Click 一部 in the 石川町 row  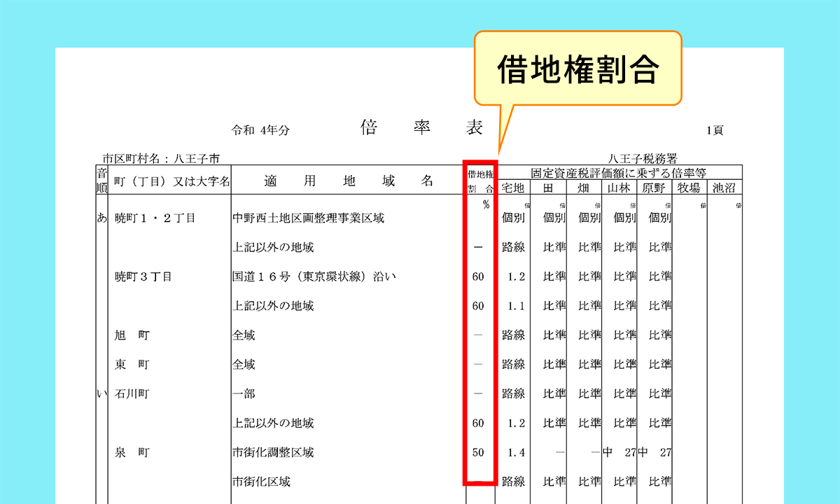(x=244, y=394)
